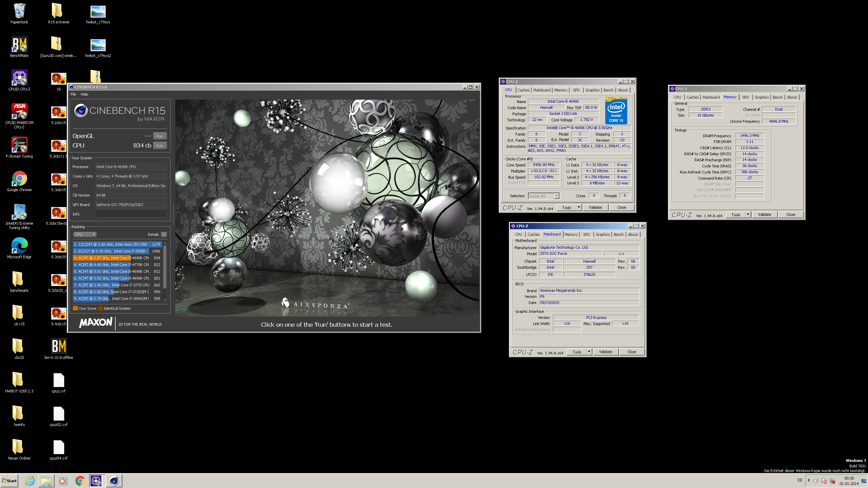The height and width of the screenshot is (488, 868).
Task: Open Windows Explorer in the taskbar
Action: 46,481
